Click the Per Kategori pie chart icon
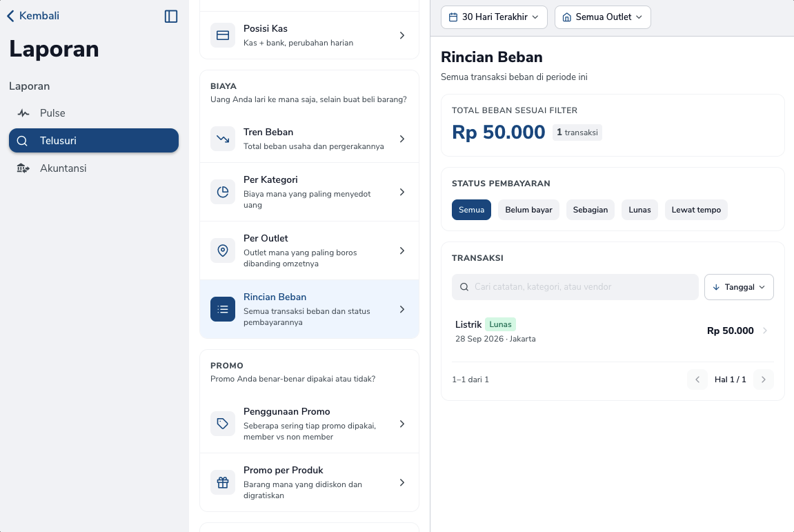794x532 pixels. point(223,192)
